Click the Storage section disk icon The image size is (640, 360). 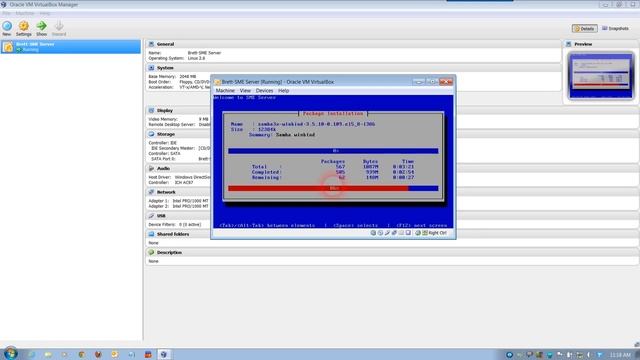tap(151, 134)
